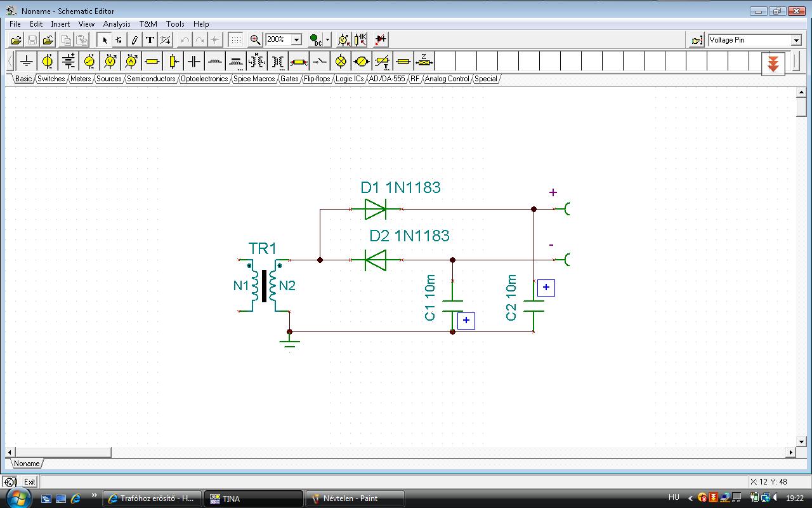
Task: Switch to Trafóhoz erősítő browser taskbar window
Action: coord(152,498)
